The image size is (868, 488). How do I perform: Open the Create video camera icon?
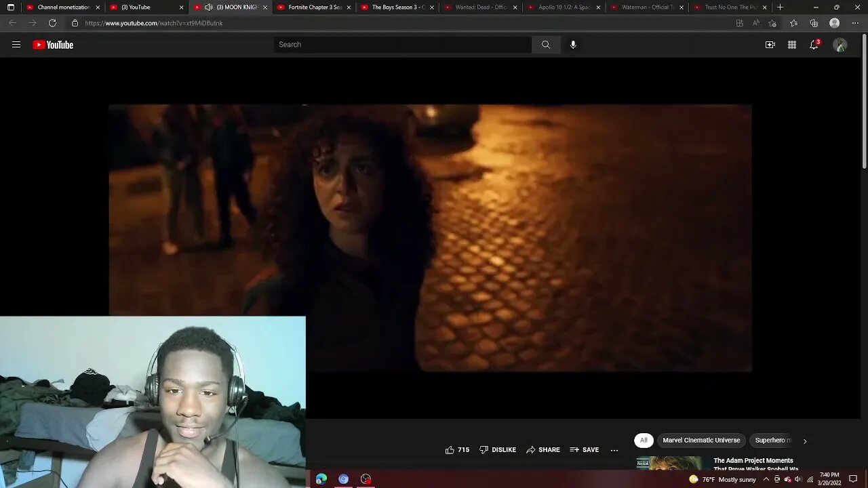click(x=770, y=45)
